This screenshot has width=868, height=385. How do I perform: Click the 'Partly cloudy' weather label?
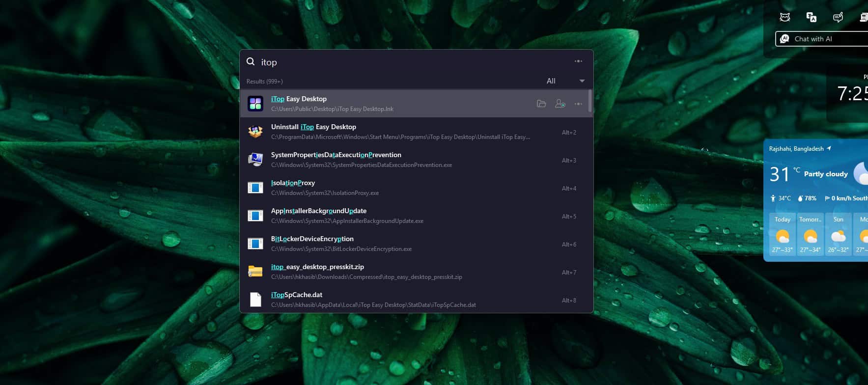pos(826,174)
